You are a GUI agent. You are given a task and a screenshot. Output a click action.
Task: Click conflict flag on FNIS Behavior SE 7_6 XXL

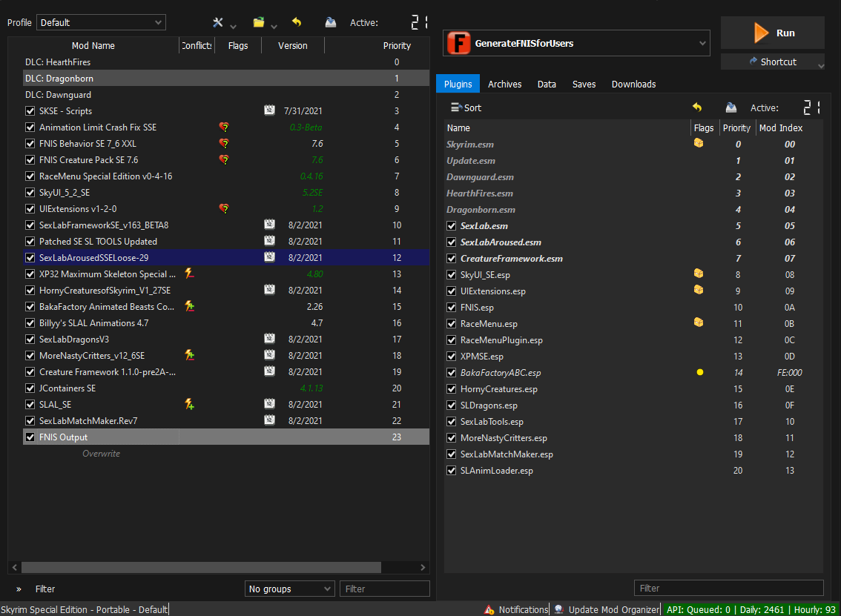[x=224, y=143]
